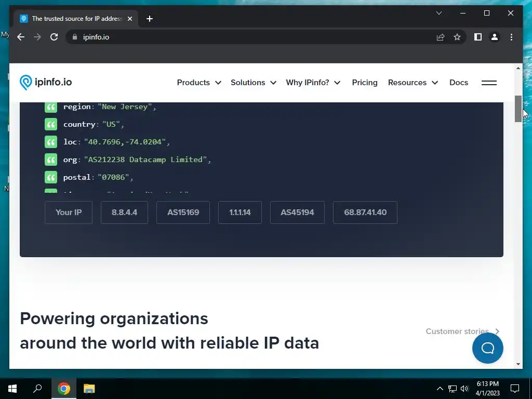Image resolution: width=532 pixels, height=399 pixels.
Task: Open network status tray icon
Action: pyautogui.click(x=453, y=389)
